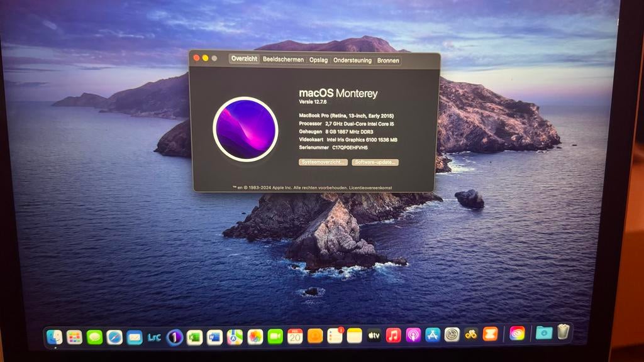The image size is (644, 362).
Task: Open the blue Downloads folder in dock
Action: [x=544, y=333]
